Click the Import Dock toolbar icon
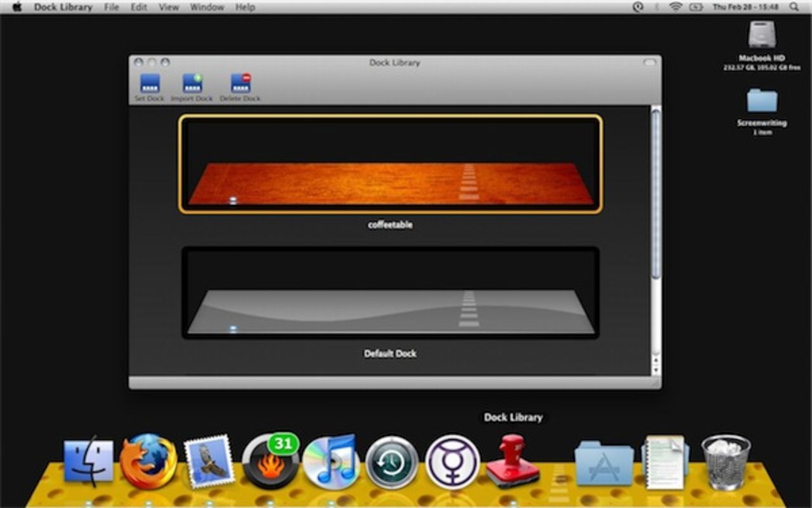 (192, 84)
